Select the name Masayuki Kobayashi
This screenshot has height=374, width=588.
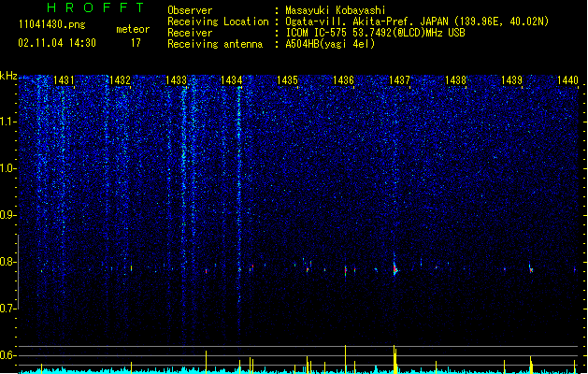coord(336,10)
